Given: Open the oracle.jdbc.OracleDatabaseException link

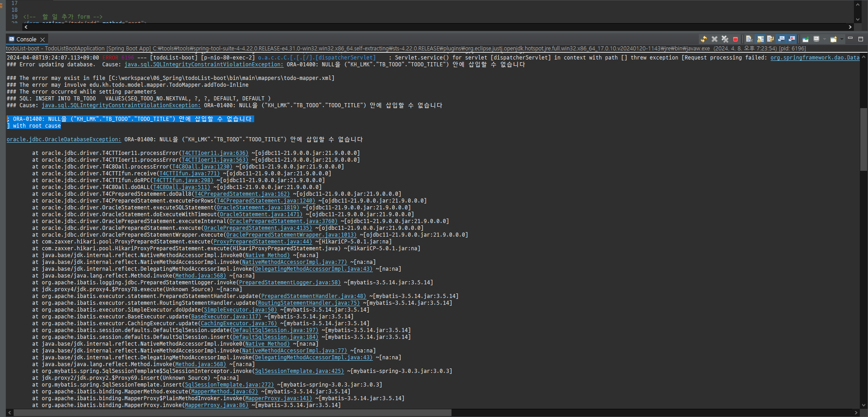Looking at the screenshot, I should tap(64, 139).
